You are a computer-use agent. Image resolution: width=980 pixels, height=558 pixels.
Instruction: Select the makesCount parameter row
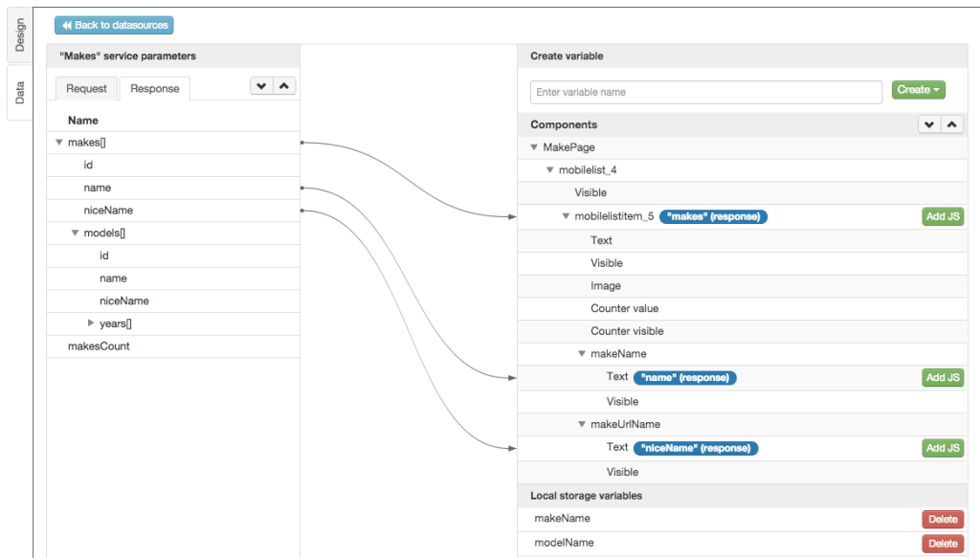(x=99, y=346)
